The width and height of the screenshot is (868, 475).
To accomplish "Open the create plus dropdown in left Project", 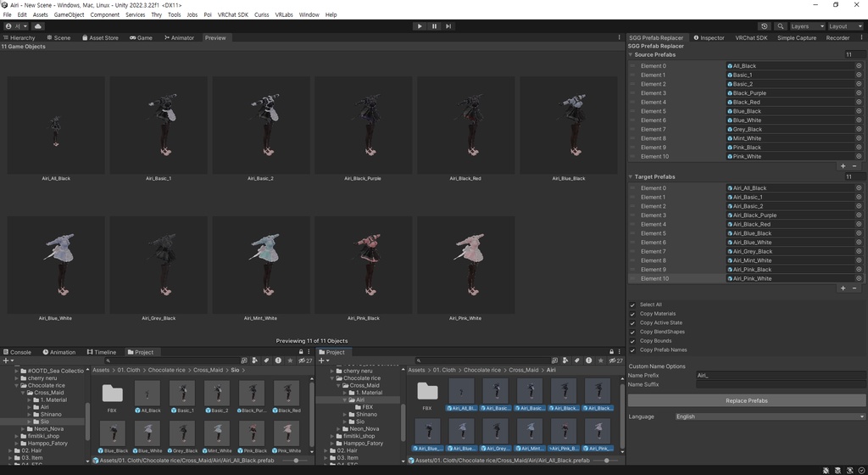I will point(7,360).
